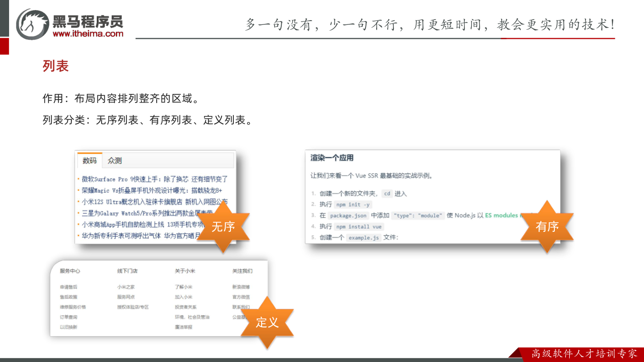
Task: Click the 小米之家 footer link
Action: (x=126, y=287)
